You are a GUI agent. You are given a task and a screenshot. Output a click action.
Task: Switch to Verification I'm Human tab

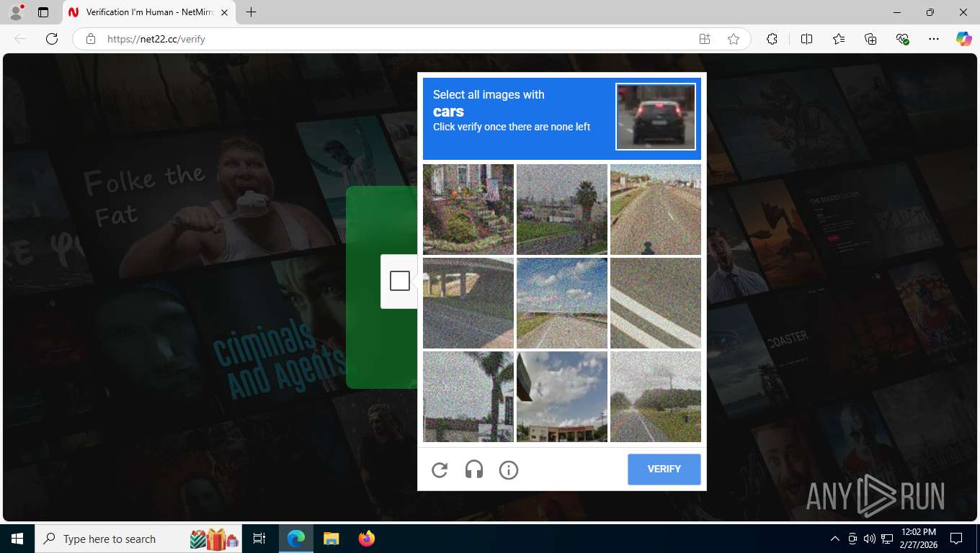tap(150, 12)
